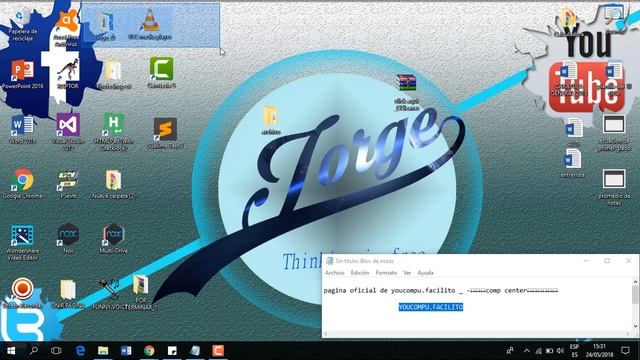Open the volume control in system tray
Screen dimensions: 640x360
tap(560, 351)
